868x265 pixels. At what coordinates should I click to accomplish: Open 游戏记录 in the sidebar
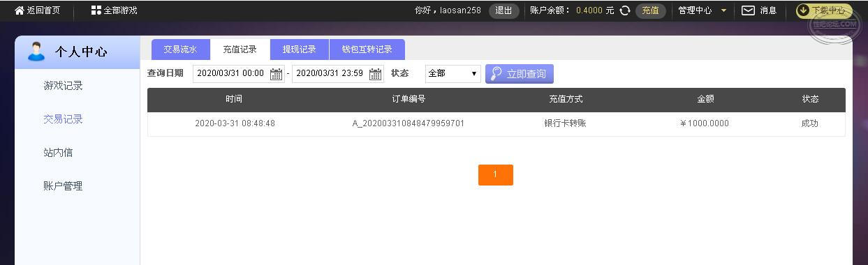tap(63, 86)
